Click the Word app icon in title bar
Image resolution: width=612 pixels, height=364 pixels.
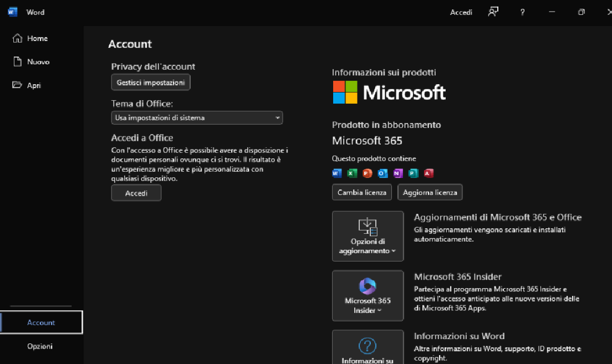coord(13,12)
